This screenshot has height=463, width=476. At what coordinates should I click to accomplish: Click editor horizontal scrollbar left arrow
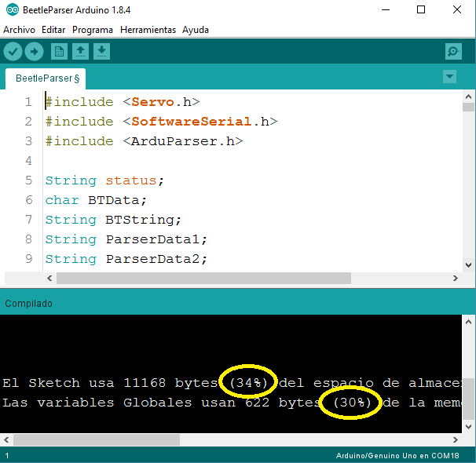49,278
